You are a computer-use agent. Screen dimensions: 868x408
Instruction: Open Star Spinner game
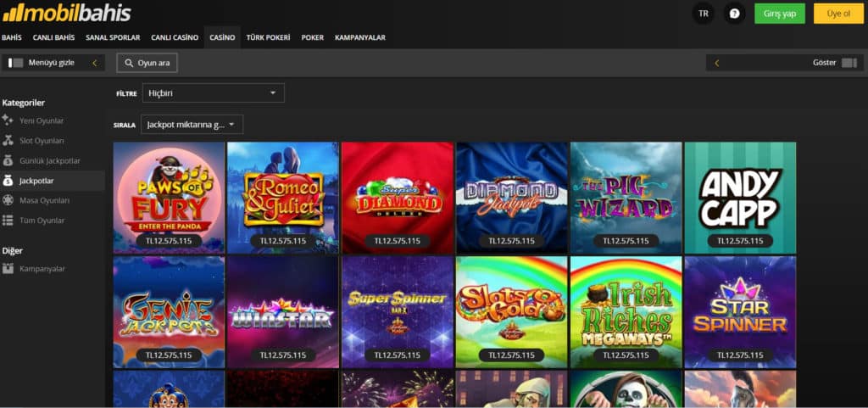click(x=740, y=311)
